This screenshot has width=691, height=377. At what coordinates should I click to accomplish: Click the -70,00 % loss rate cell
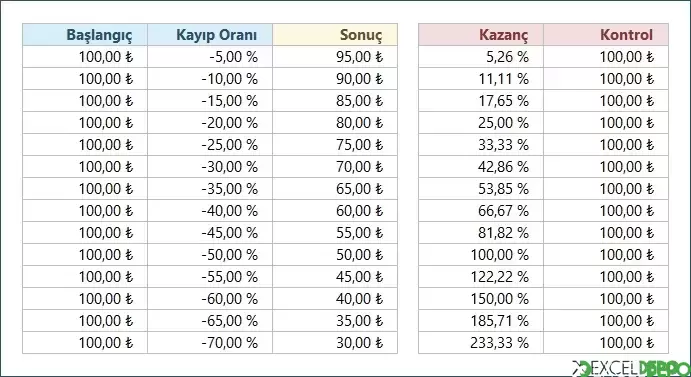click(x=210, y=343)
